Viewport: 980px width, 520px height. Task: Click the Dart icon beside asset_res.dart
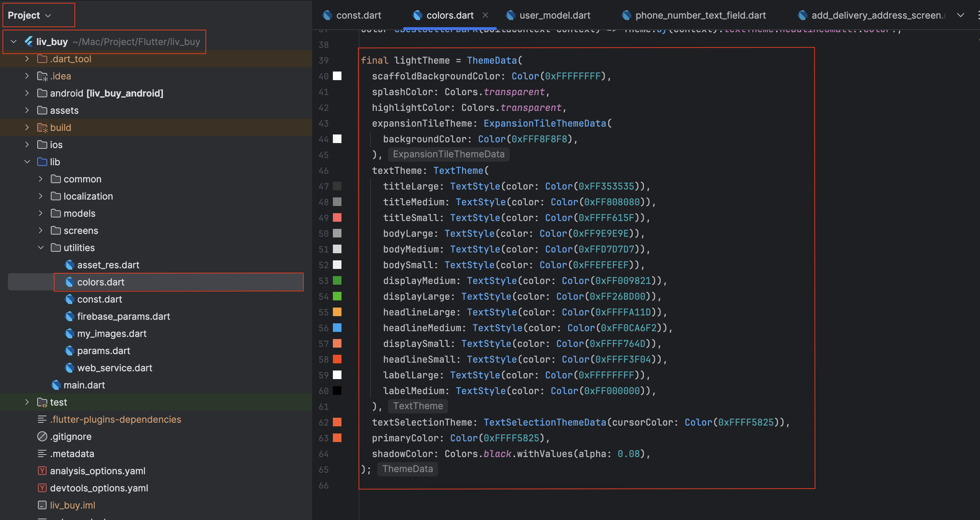tap(70, 265)
